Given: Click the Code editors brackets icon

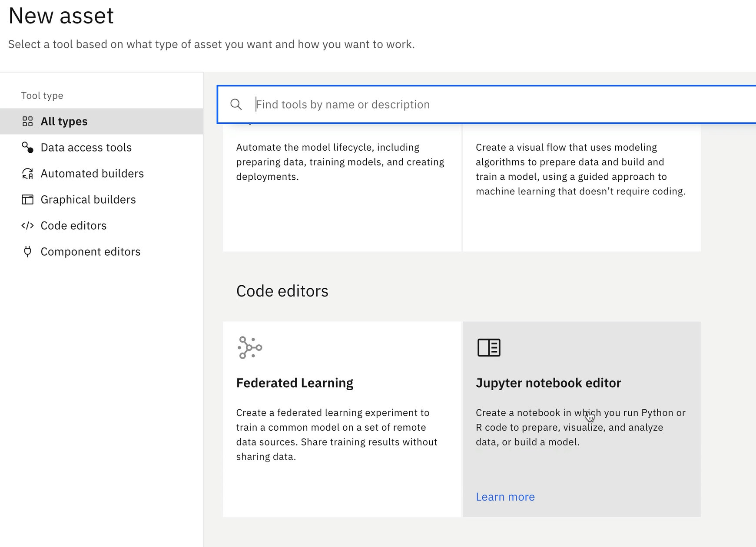Looking at the screenshot, I should (x=27, y=226).
